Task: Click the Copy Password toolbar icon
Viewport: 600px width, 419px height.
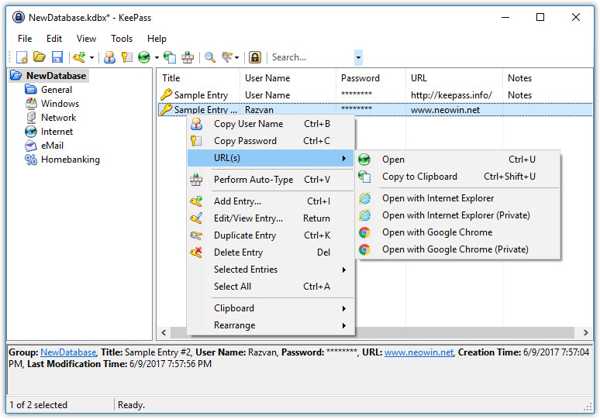Action: click(127, 57)
